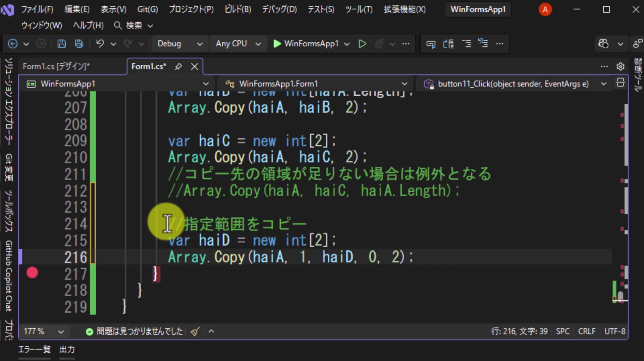Expand the issues navigation caret arrow

coord(211,331)
